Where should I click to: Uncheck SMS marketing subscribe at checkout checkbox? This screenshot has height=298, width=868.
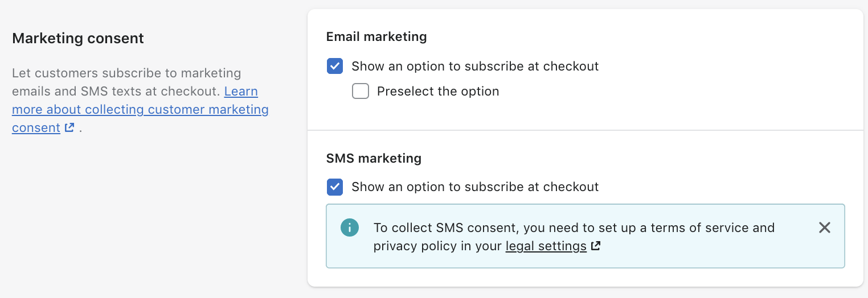point(335,187)
